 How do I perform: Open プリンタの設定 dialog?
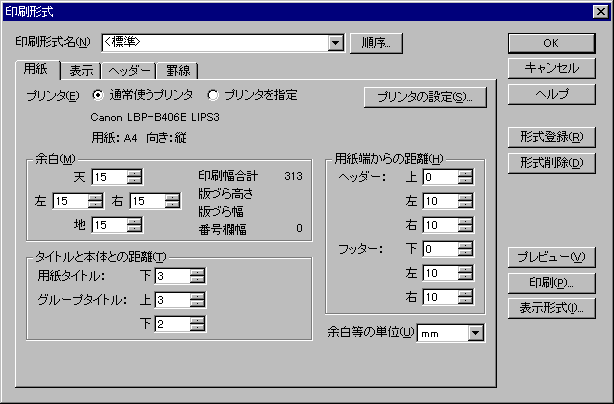coord(425,97)
